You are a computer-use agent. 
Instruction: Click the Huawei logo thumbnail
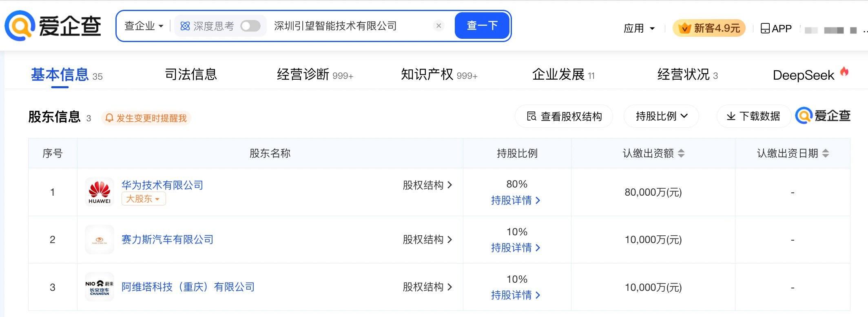[100, 192]
